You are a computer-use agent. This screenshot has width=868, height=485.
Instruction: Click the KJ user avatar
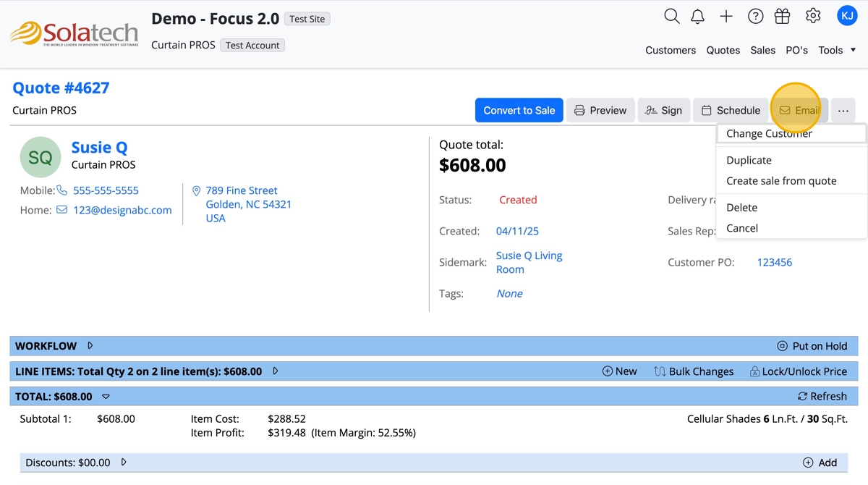(846, 16)
